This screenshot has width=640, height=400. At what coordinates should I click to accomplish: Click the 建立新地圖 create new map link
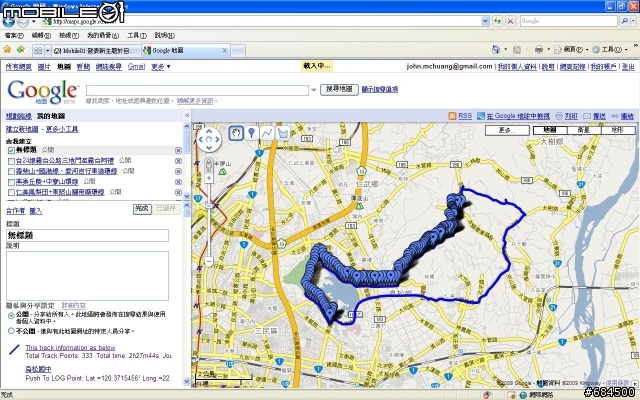(22, 129)
